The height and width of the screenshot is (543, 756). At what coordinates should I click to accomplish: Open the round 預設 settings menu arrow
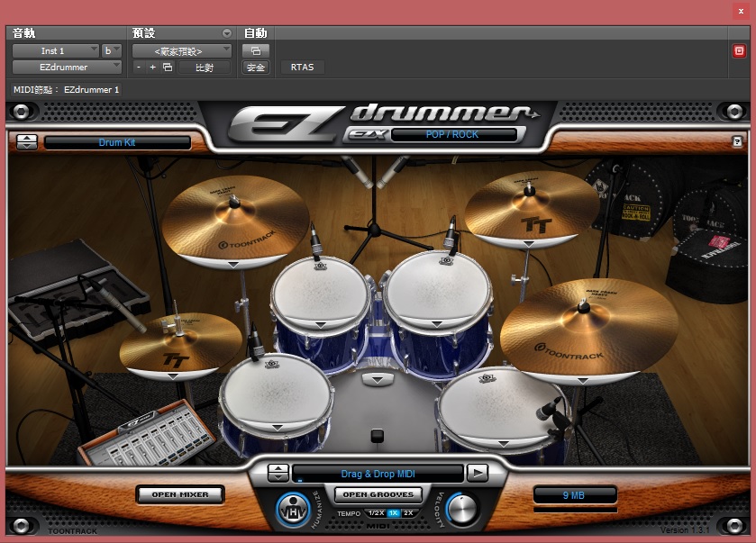pyautogui.click(x=226, y=33)
